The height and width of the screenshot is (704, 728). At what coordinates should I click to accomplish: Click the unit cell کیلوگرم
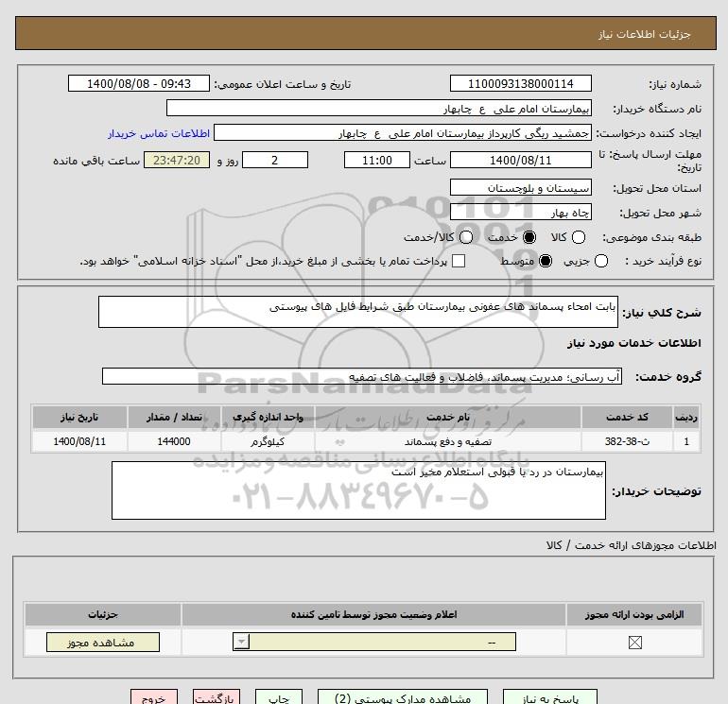click(x=268, y=441)
